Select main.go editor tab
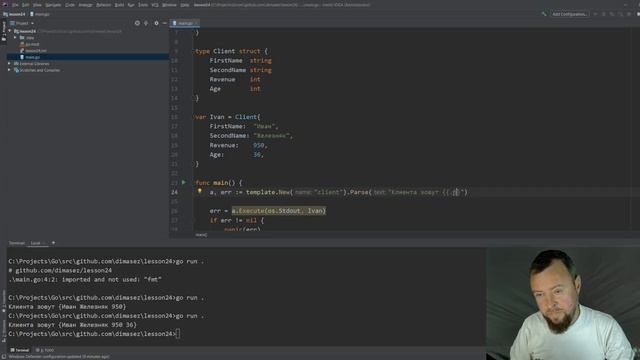The height and width of the screenshot is (360, 640). click(x=185, y=23)
